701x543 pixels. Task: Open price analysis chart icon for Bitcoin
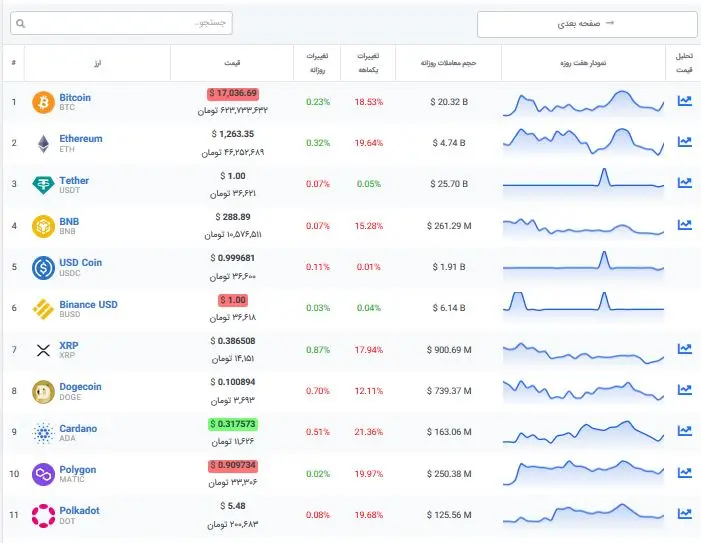pyautogui.click(x=684, y=101)
